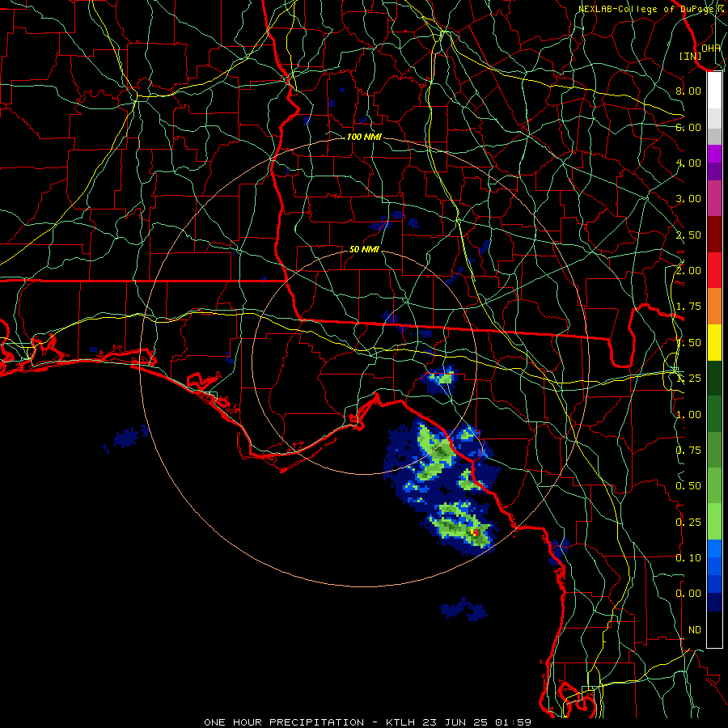This screenshot has height=728, width=728.
Task: Pick the yellow swatch beside 1.50
Action: pyautogui.click(x=714, y=342)
